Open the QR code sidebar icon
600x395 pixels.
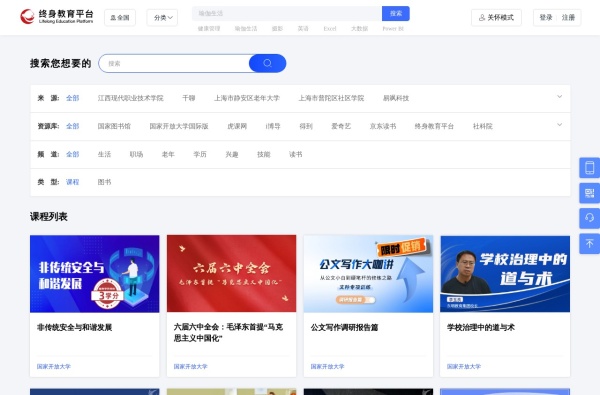click(x=590, y=193)
